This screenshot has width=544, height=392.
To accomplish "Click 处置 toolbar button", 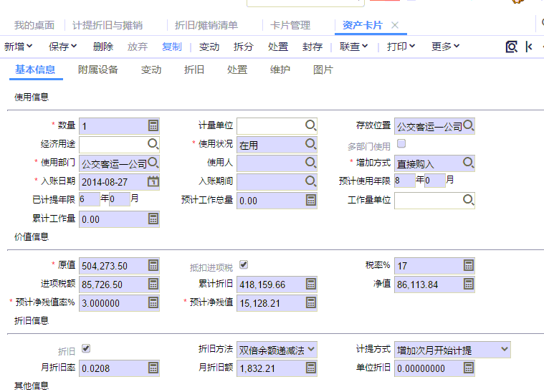I will coord(278,47).
